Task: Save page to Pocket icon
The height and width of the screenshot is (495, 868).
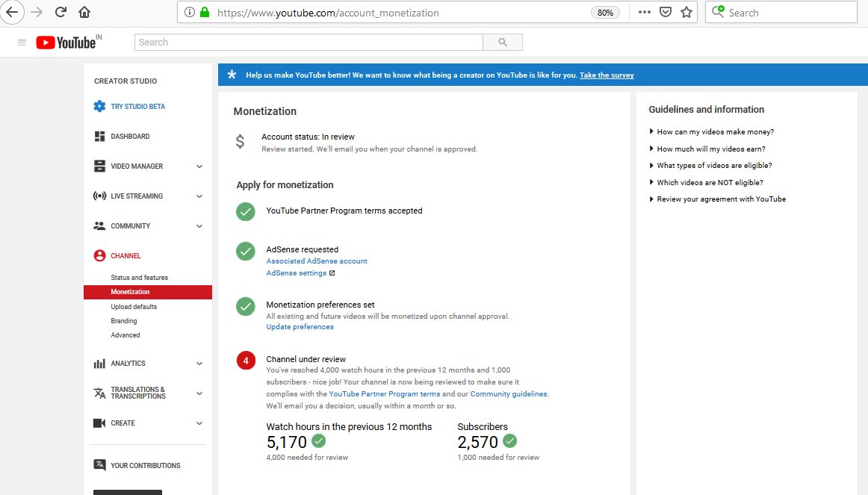Action: point(666,12)
